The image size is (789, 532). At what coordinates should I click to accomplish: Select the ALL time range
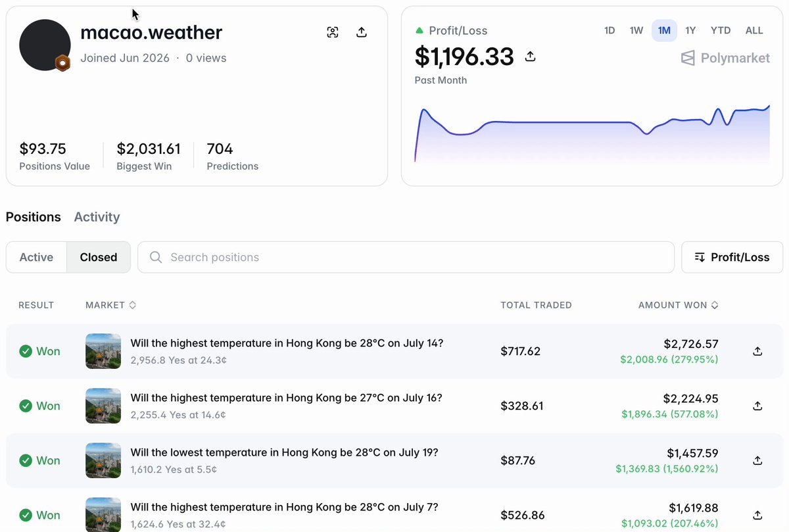point(754,30)
